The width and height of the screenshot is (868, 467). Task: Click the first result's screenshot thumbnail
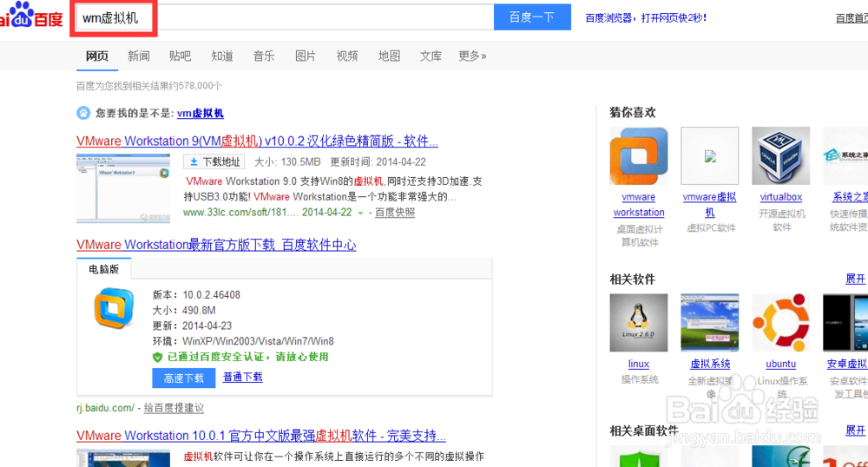(x=123, y=188)
